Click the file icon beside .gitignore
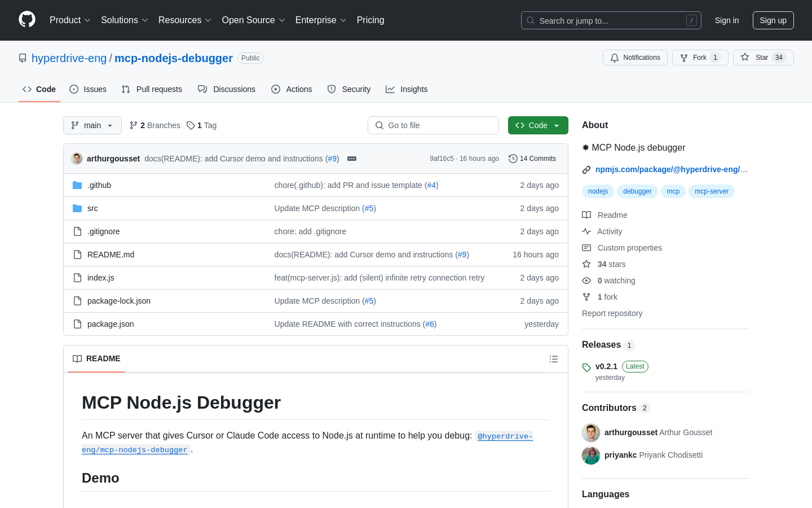 [x=77, y=231]
